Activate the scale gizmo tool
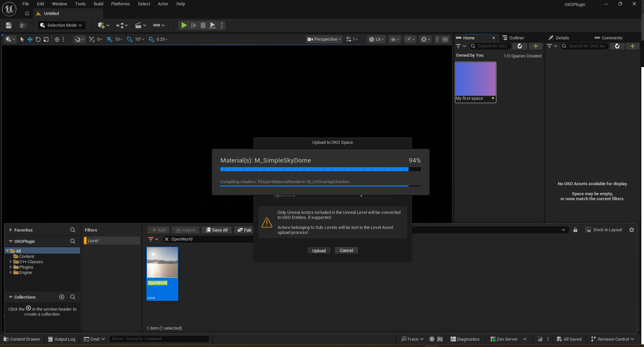Image resolution: width=644 pixels, height=347 pixels. click(46, 39)
